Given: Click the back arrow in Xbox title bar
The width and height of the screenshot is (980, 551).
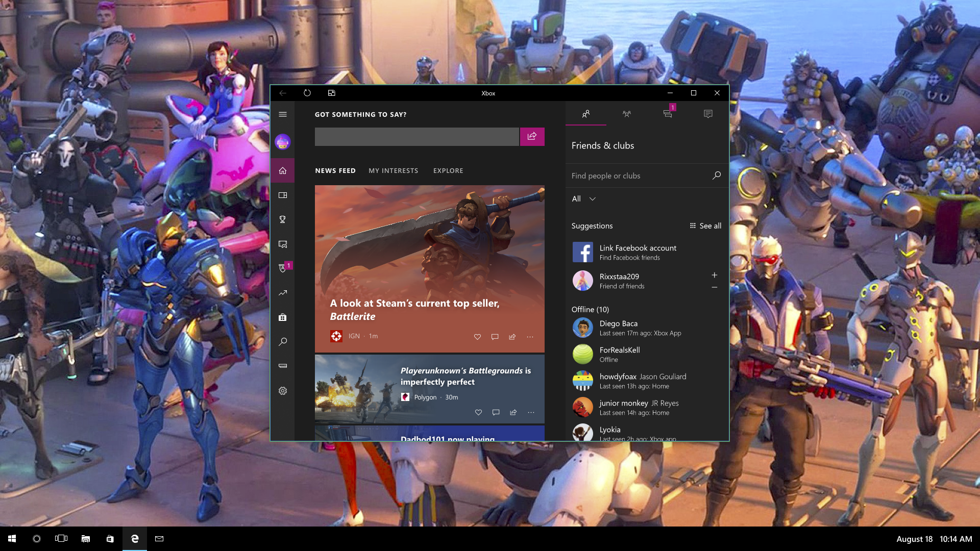Looking at the screenshot, I should [x=283, y=93].
